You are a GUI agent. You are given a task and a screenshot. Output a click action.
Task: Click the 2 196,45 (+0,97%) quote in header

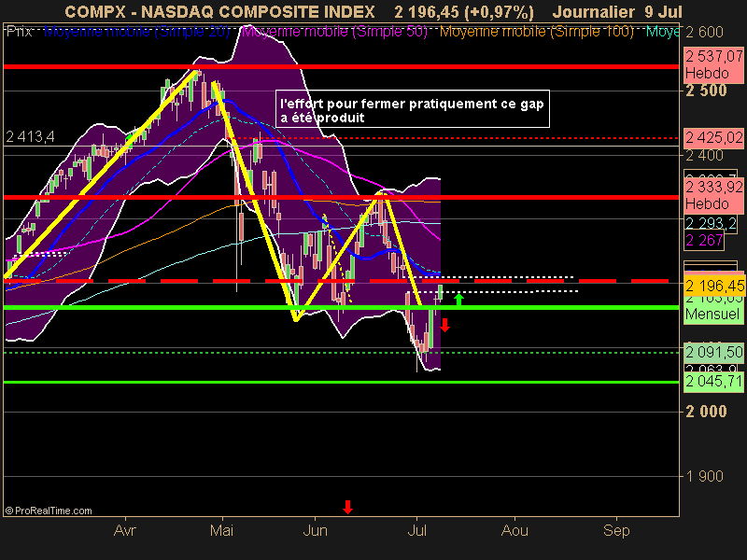point(464,12)
